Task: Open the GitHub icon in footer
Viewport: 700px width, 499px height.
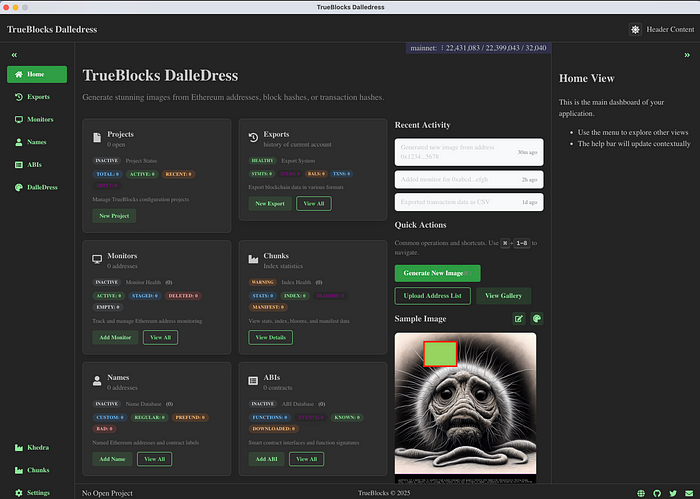Action: pos(657,493)
